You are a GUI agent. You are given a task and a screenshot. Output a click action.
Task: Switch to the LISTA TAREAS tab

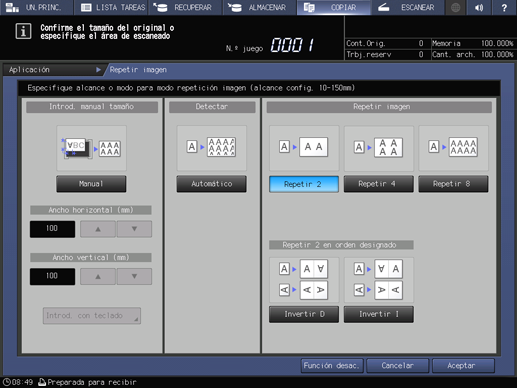point(111,7)
